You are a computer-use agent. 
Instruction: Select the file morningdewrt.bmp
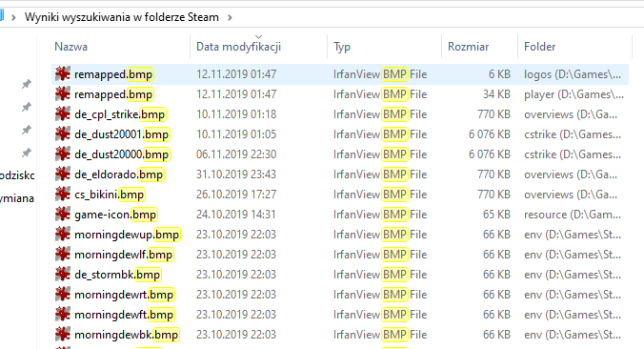[124, 295]
